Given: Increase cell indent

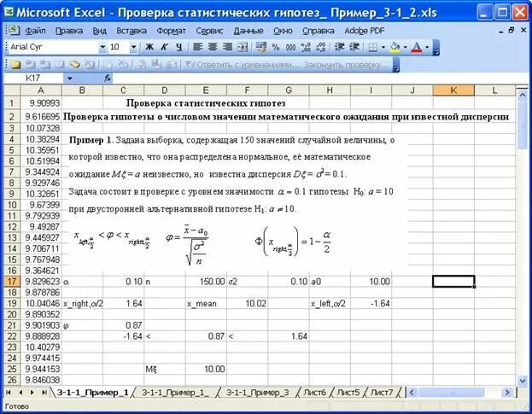Looking at the screenshot, I should coord(354,47).
